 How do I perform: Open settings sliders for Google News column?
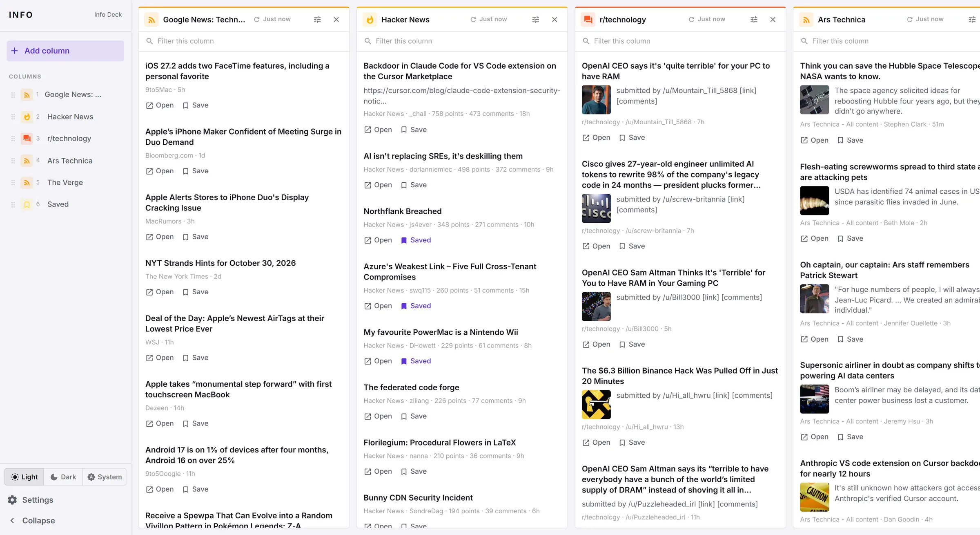pos(317,20)
